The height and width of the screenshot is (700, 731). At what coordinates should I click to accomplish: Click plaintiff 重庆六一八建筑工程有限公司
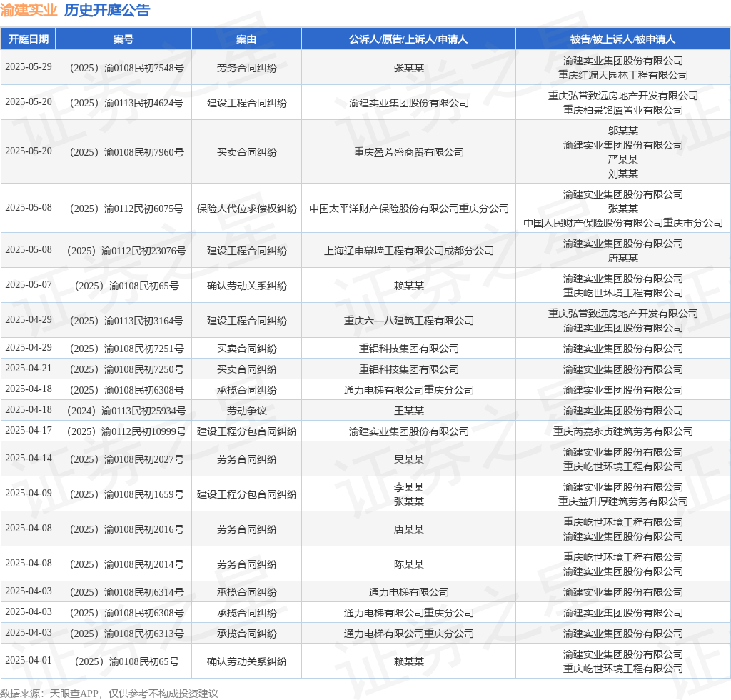click(409, 321)
